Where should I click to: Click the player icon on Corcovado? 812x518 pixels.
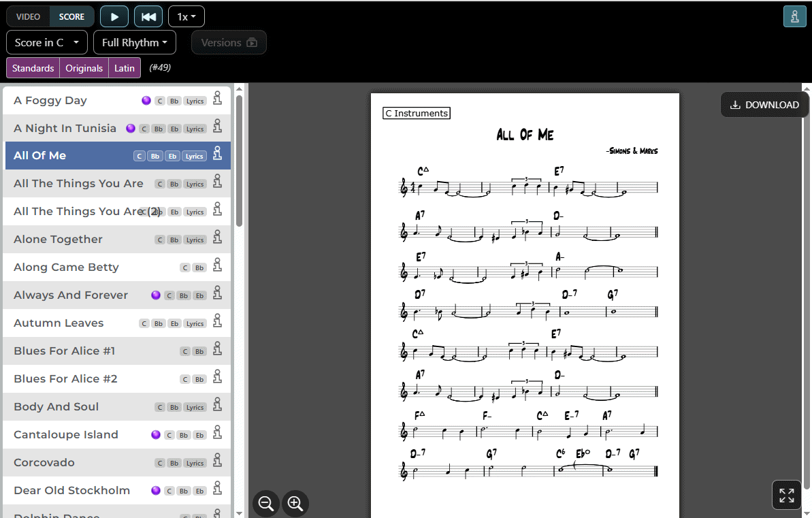click(218, 461)
